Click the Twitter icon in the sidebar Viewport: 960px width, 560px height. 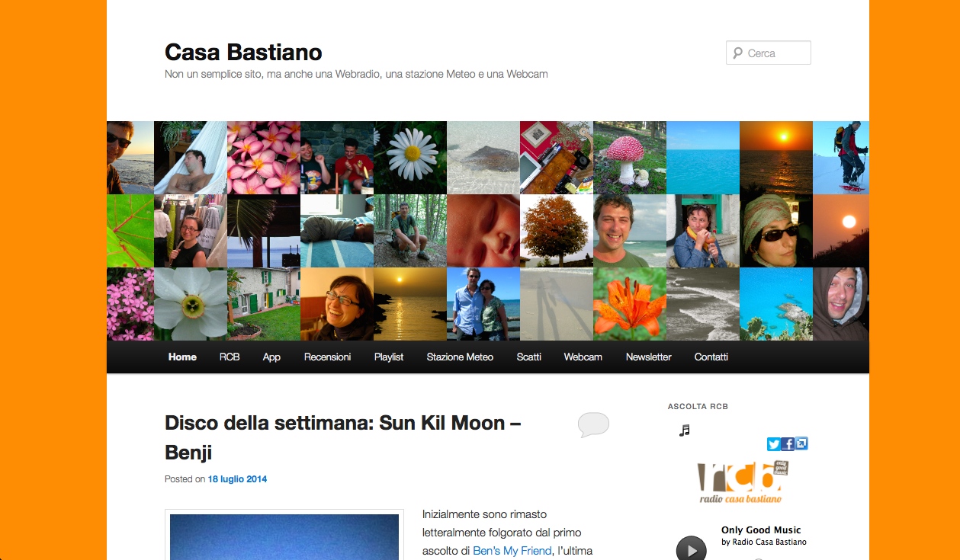[x=773, y=444]
